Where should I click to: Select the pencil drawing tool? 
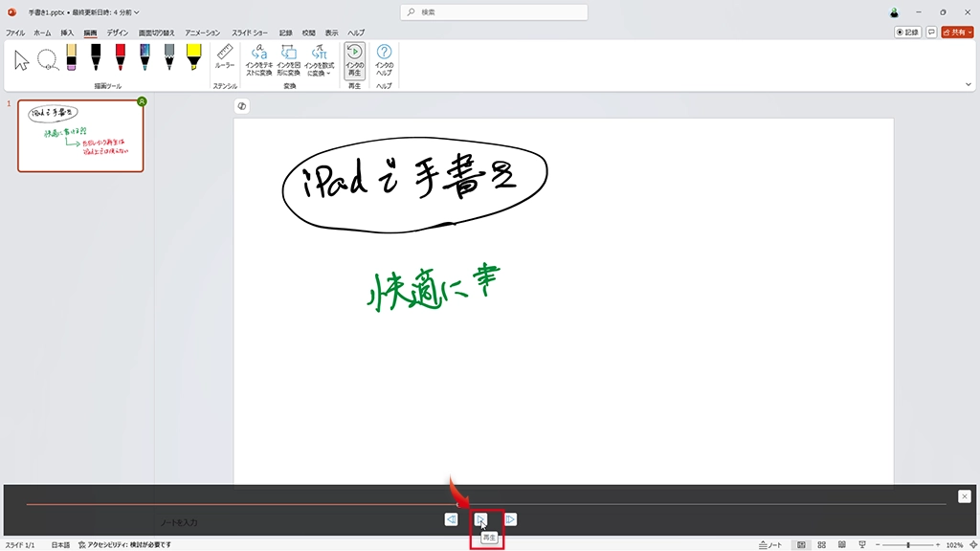pos(169,57)
